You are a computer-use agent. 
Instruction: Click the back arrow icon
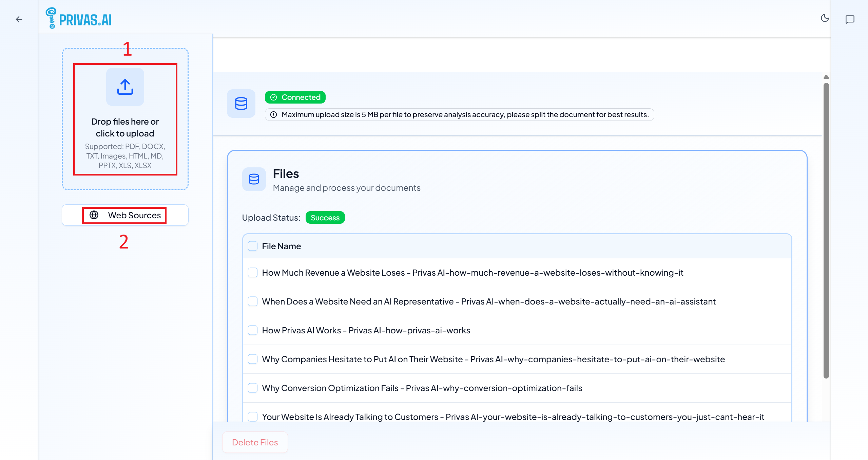point(19,19)
